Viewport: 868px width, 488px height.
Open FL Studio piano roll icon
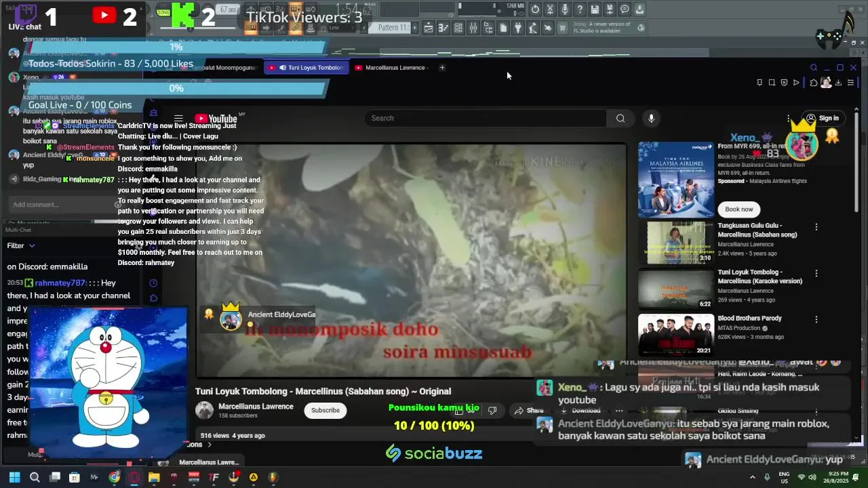[x=443, y=28]
